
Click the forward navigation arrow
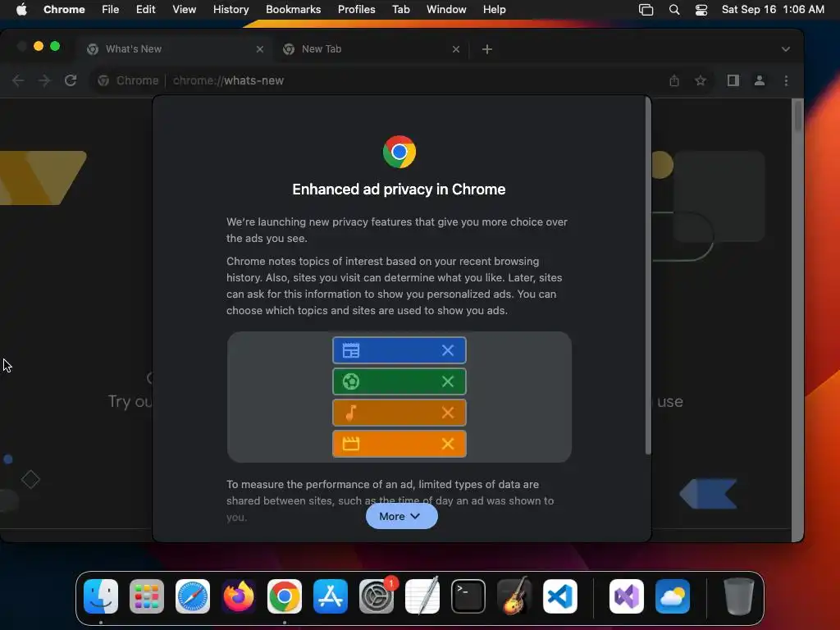[44, 80]
